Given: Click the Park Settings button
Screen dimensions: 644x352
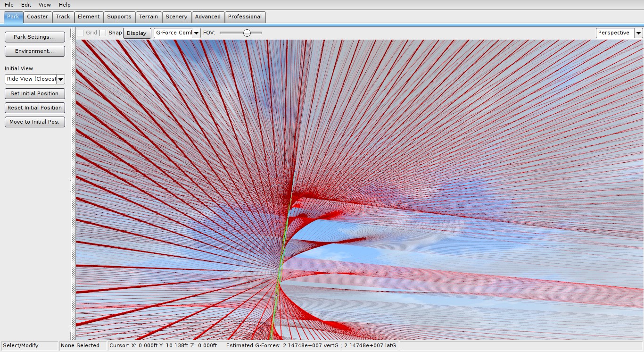Looking at the screenshot, I should pyautogui.click(x=35, y=37).
